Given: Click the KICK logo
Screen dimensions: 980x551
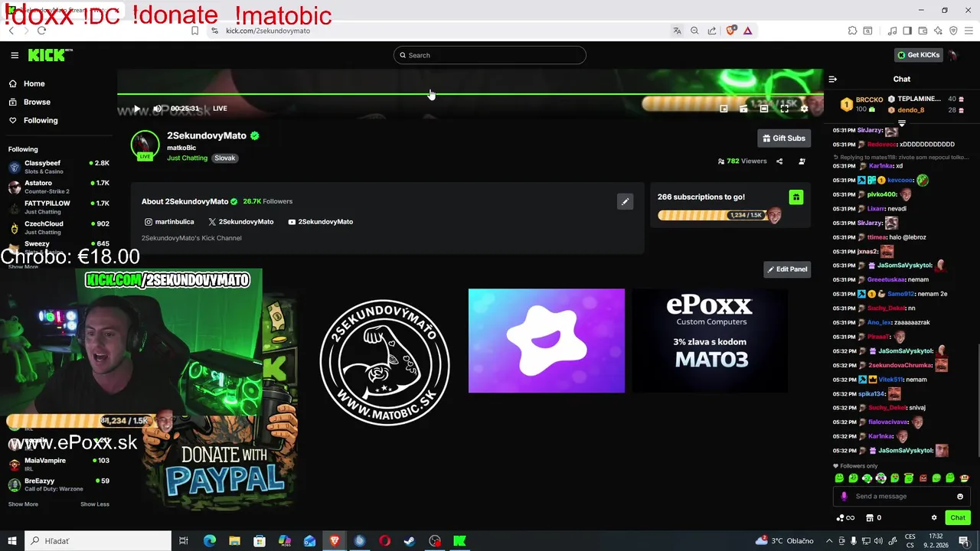Looking at the screenshot, I should point(50,55).
